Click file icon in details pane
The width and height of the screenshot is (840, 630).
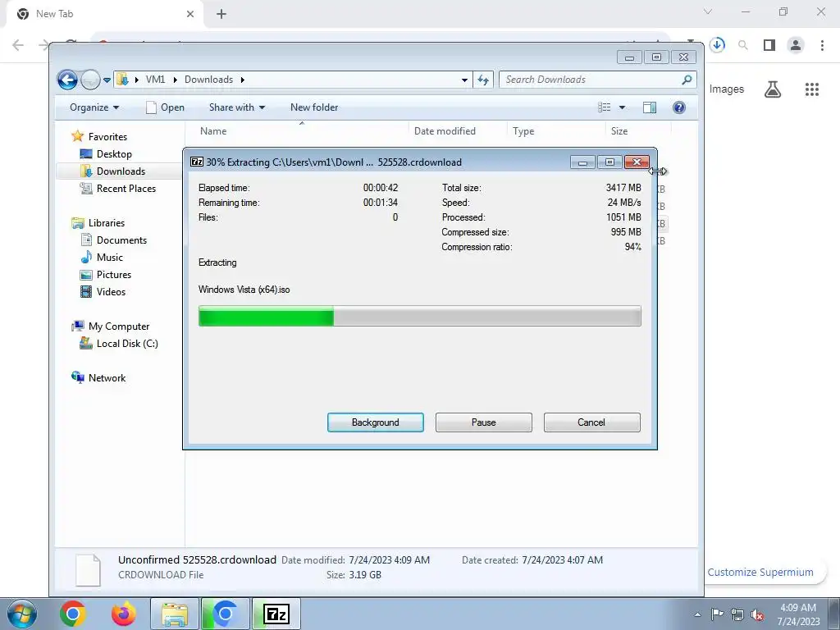88,569
